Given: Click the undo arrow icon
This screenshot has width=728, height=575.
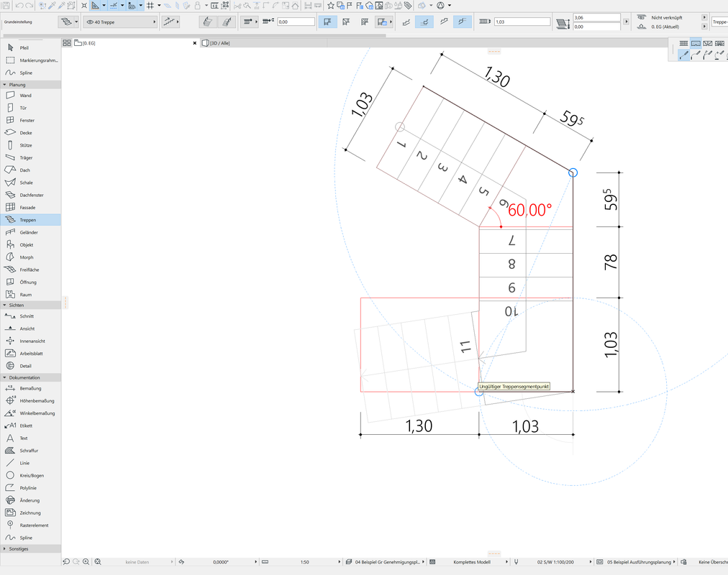Looking at the screenshot, I should [x=19, y=6].
